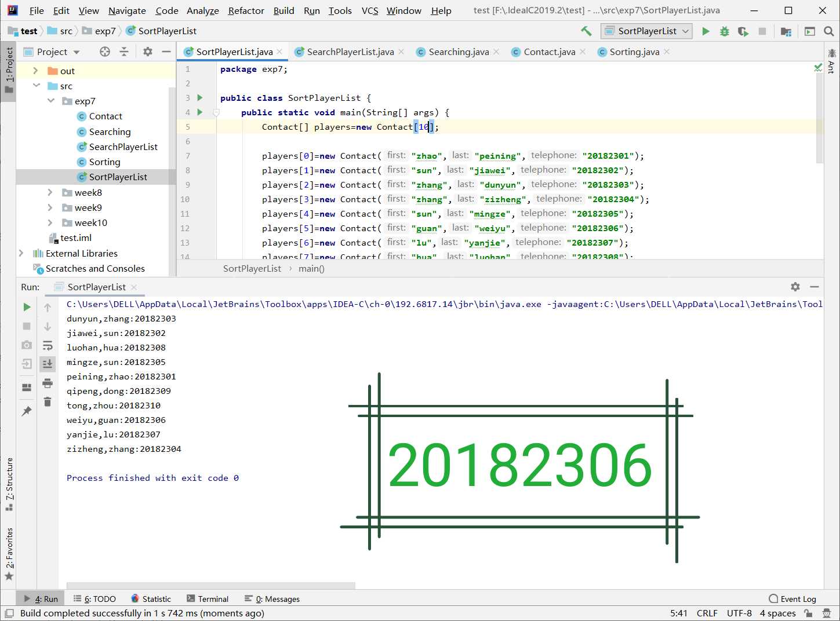
Task: Open 6: TODO tool window
Action: coord(94,599)
